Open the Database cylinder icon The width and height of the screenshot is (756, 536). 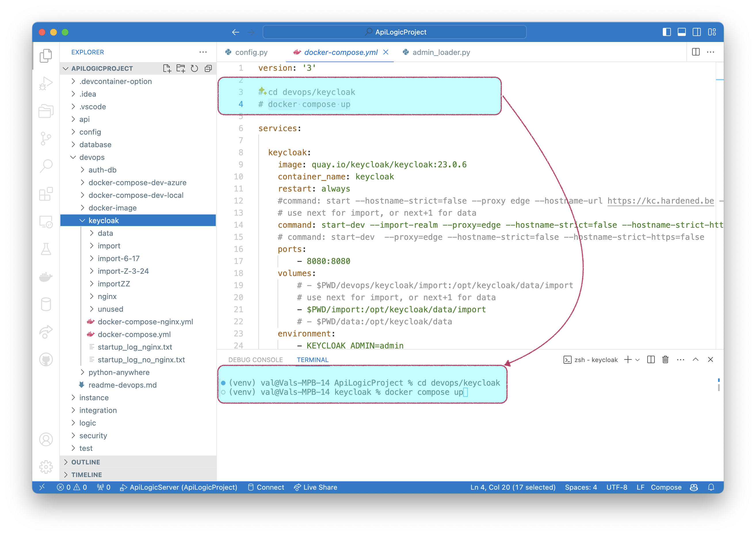tap(46, 304)
